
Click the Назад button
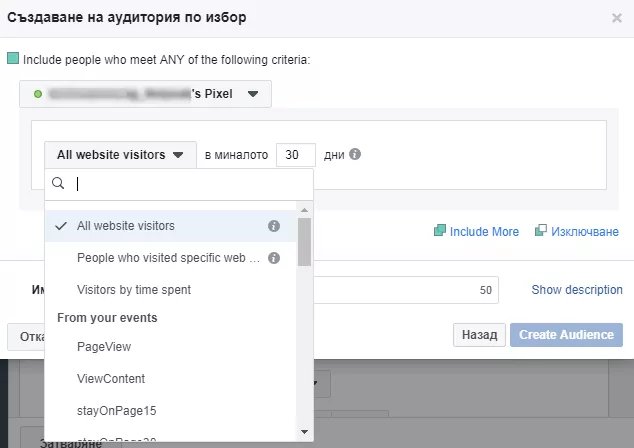479,335
